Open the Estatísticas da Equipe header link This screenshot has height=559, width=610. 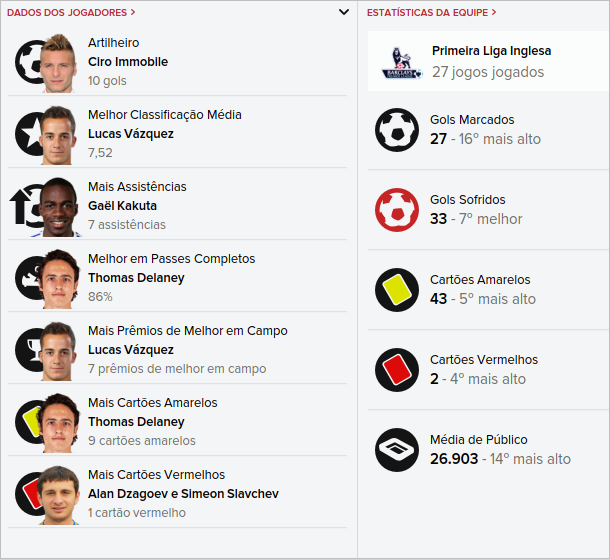pos(432,12)
